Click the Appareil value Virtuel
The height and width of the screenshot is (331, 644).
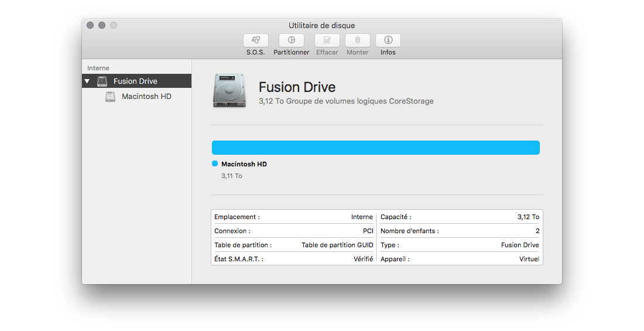529,258
